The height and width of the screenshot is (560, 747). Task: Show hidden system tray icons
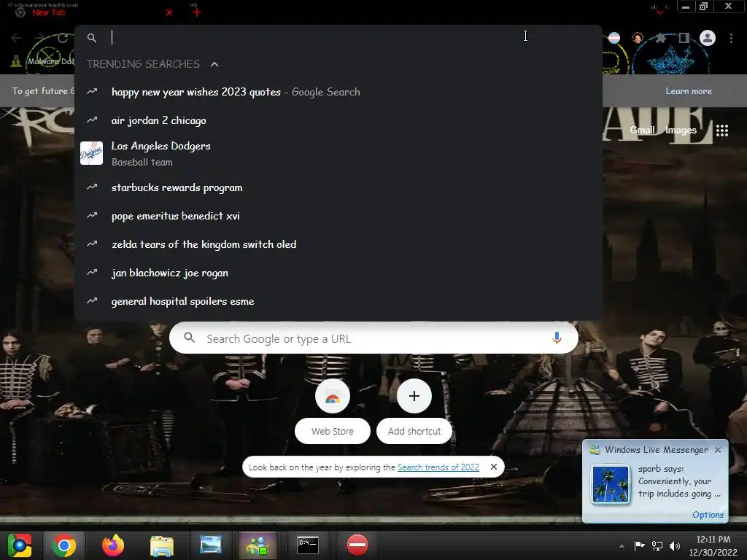tap(622, 546)
